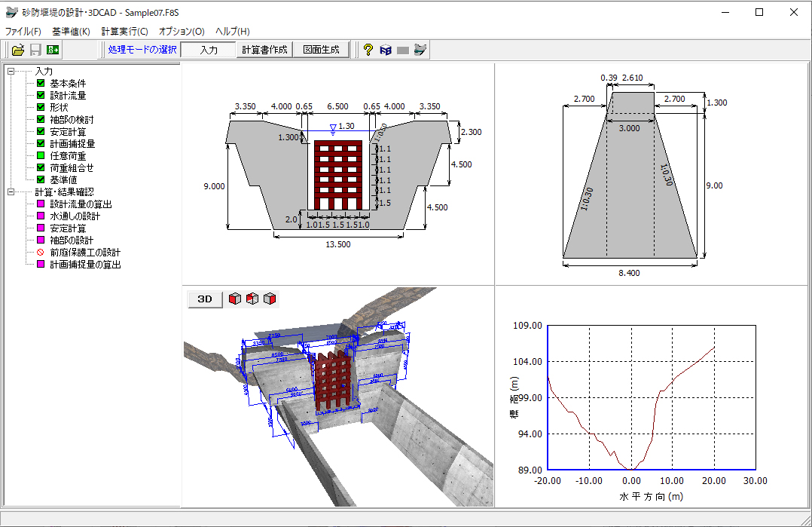
Task: Click the green export icon in toolbar
Action: click(53, 51)
